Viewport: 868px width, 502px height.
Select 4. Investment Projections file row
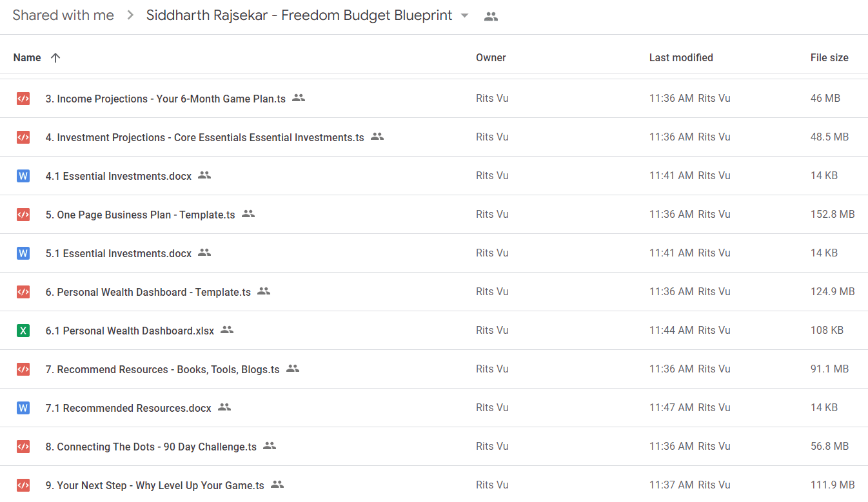434,137
